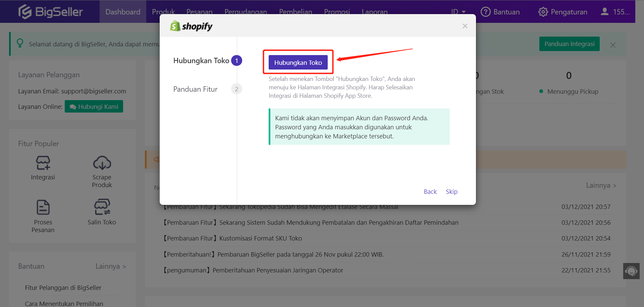Click the green Hubungi Kami button
The image size is (644, 307).
94,106
